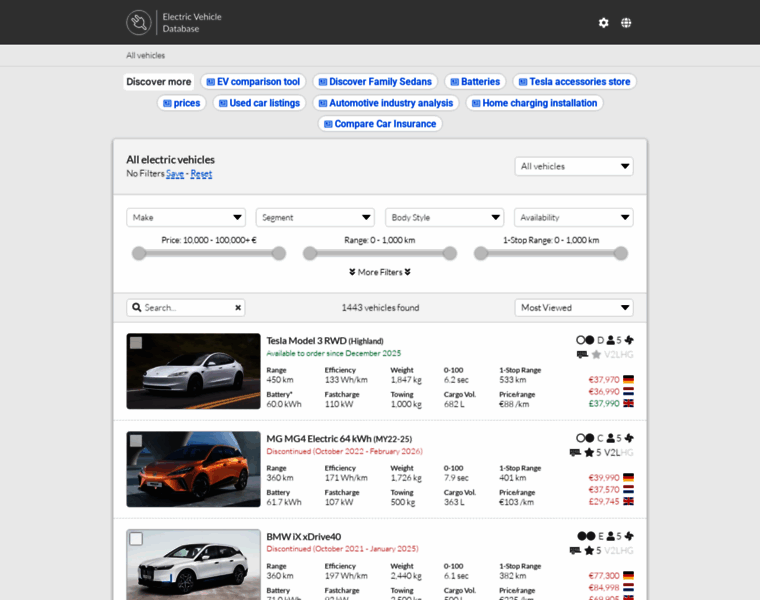Click drivetrain circles icon on MG4 row

(585, 438)
